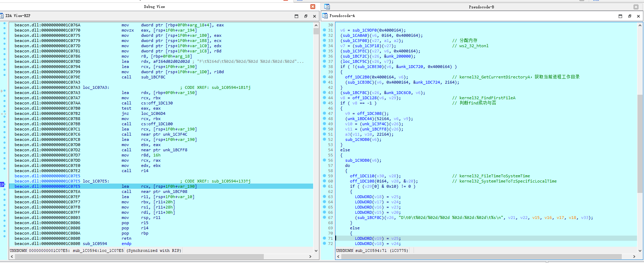Maximize the Pseudocode-A panel

tap(620, 16)
